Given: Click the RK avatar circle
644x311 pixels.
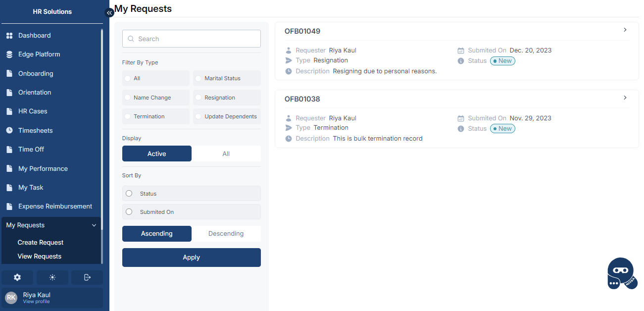Looking at the screenshot, I should tap(11, 298).
